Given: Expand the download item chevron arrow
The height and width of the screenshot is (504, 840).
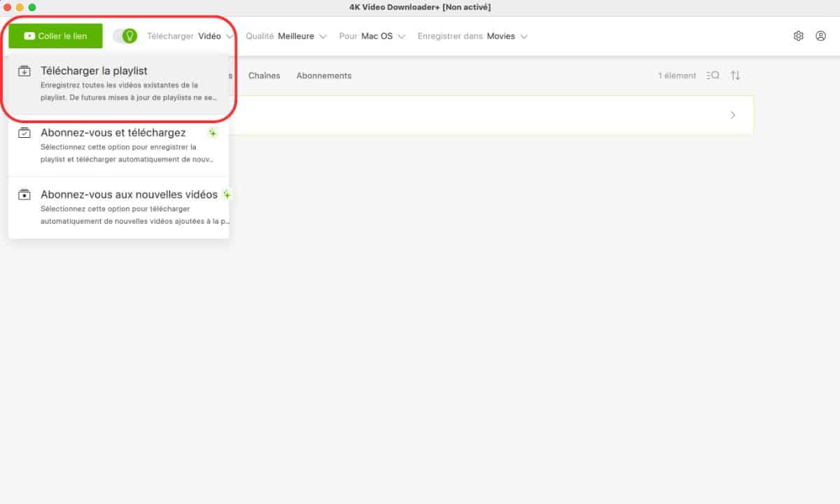Looking at the screenshot, I should pos(733,115).
